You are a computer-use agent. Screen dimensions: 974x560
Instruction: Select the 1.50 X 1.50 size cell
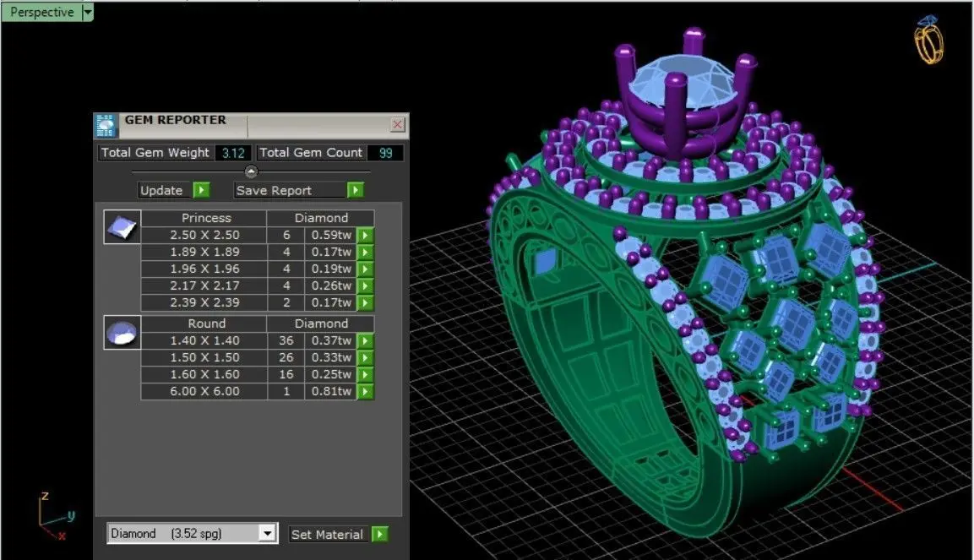click(204, 357)
